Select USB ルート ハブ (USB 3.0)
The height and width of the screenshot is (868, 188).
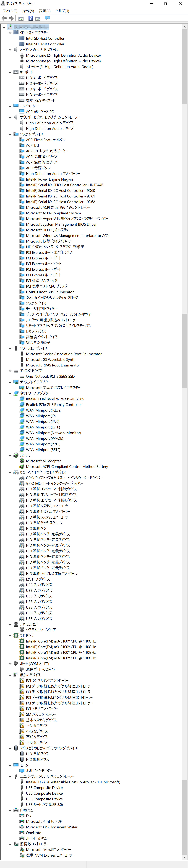44,804
